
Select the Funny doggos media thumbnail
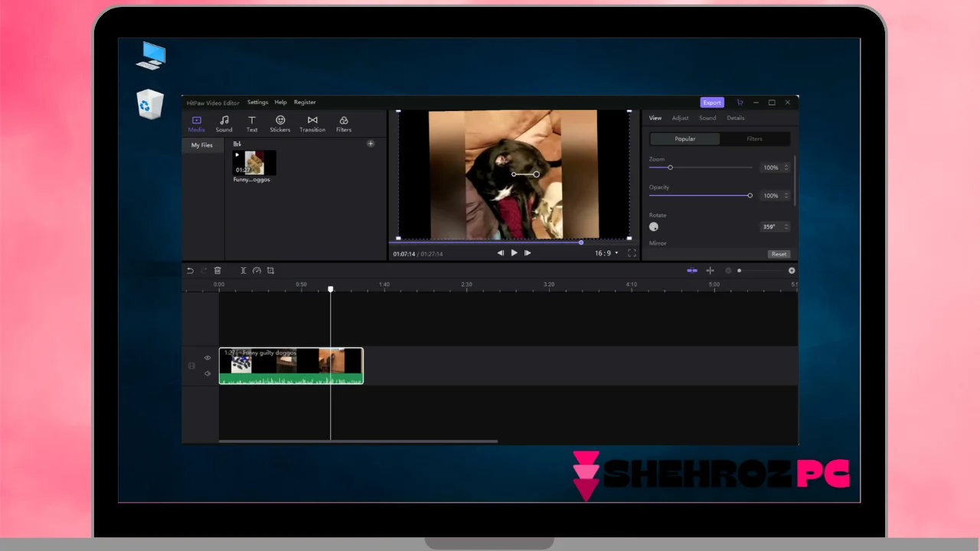(x=254, y=163)
